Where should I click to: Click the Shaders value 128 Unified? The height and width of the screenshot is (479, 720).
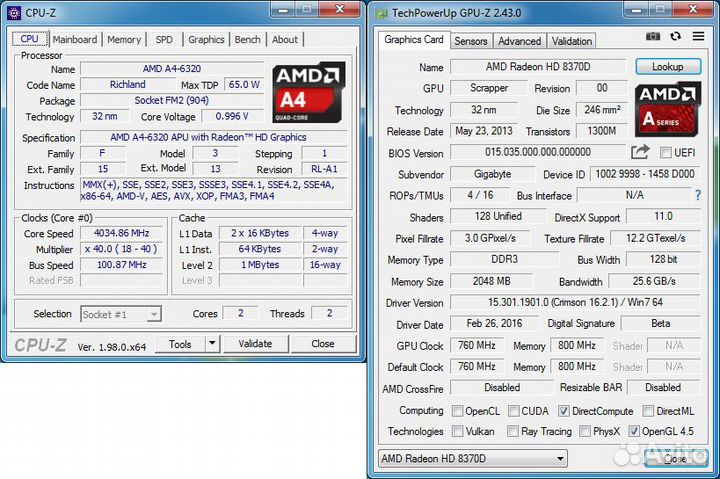[x=498, y=216]
